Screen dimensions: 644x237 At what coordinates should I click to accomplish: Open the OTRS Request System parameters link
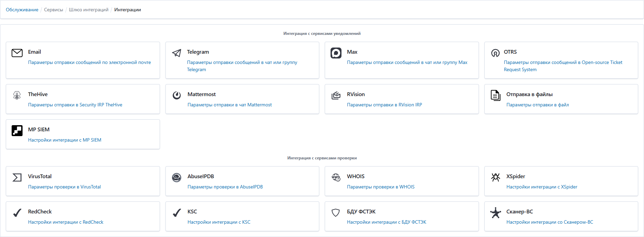pos(563,66)
